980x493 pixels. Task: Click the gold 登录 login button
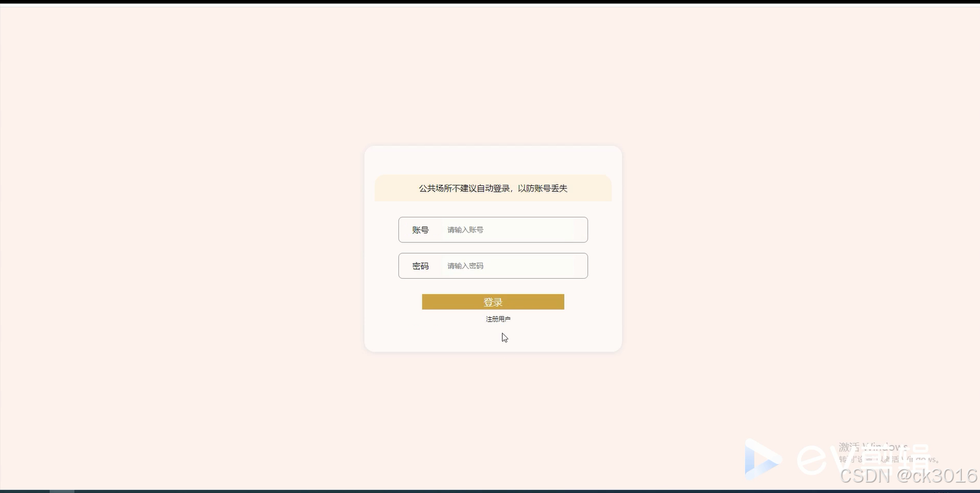(x=493, y=302)
